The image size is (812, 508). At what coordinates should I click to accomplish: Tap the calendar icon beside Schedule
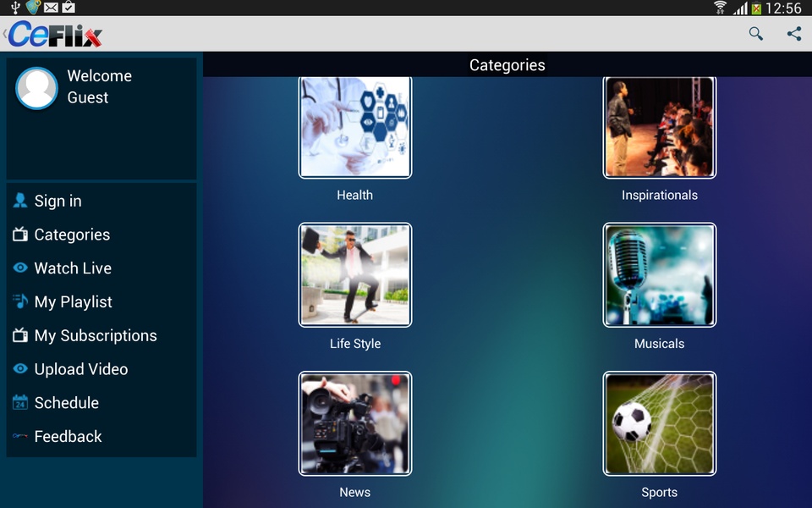[20, 402]
